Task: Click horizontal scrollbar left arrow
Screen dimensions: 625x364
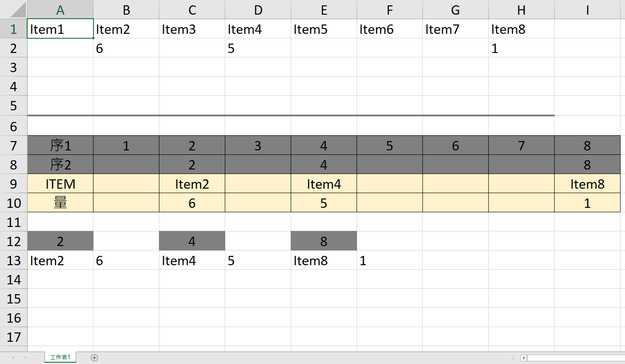Action: (x=524, y=358)
